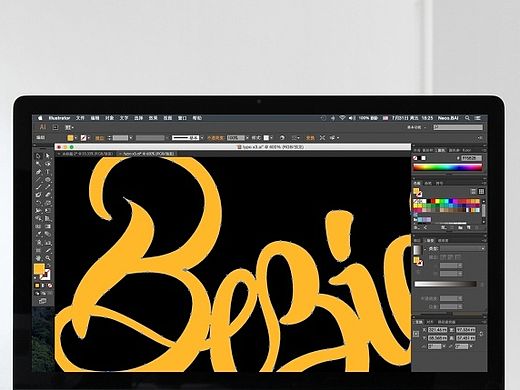Select the Hand tool
The width and height of the screenshot is (520, 390).
tap(38, 258)
